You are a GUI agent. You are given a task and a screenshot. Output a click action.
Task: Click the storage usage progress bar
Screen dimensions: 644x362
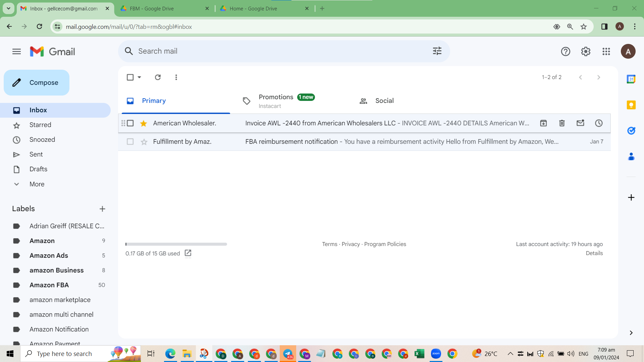pos(176,244)
